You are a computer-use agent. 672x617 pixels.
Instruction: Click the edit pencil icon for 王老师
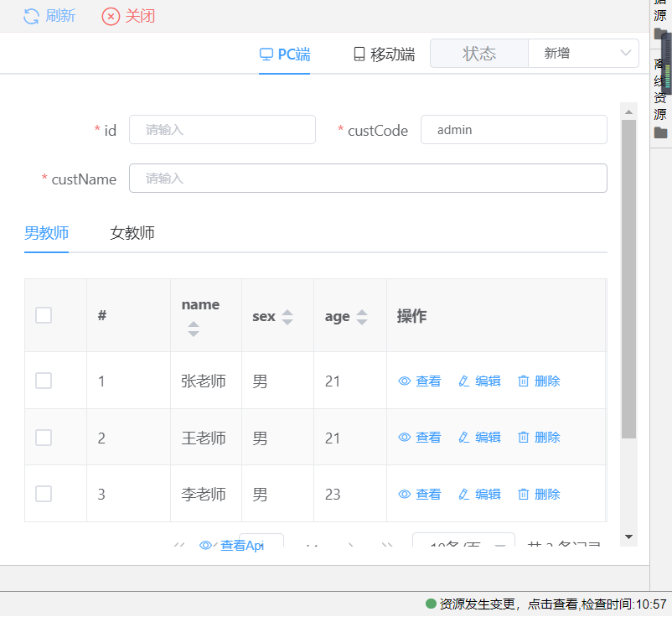[464, 438]
